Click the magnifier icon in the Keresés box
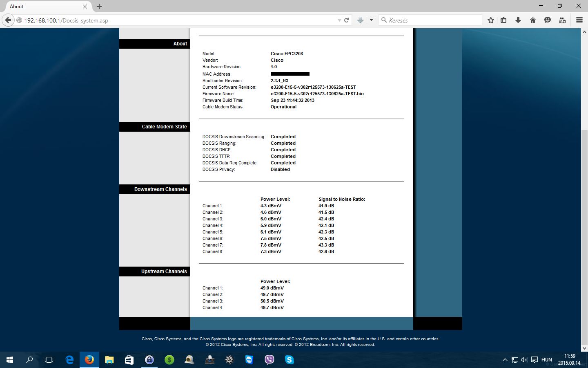 tap(384, 20)
